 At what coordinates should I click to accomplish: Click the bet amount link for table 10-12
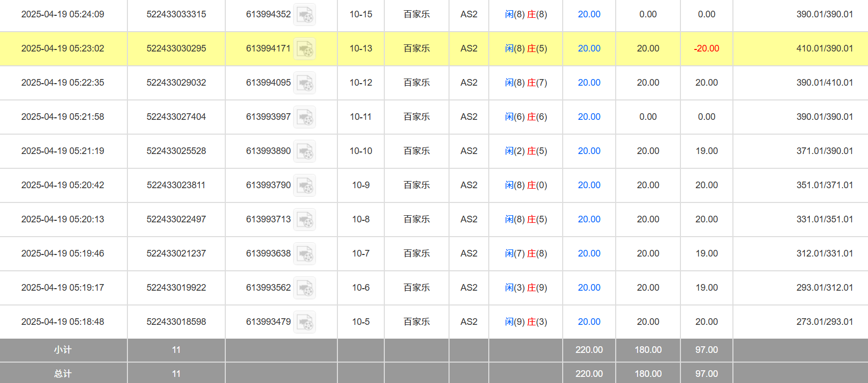pos(589,83)
